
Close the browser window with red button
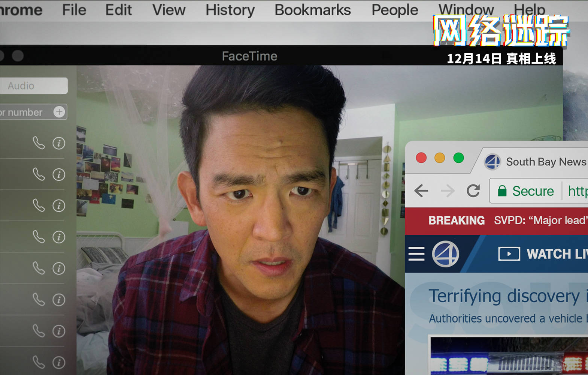pyautogui.click(x=421, y=158)
